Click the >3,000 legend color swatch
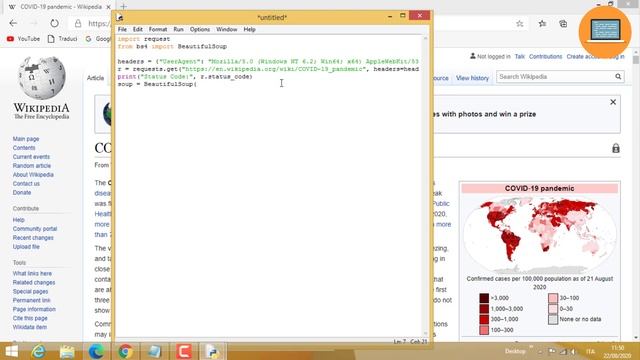Viewport: 640px width, 360px height. pyautogui.click(x=484, y=298)
